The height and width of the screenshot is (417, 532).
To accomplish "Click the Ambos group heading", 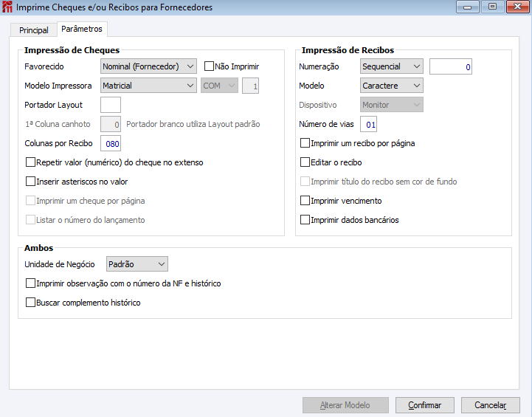I will click(x=38, y=248).
